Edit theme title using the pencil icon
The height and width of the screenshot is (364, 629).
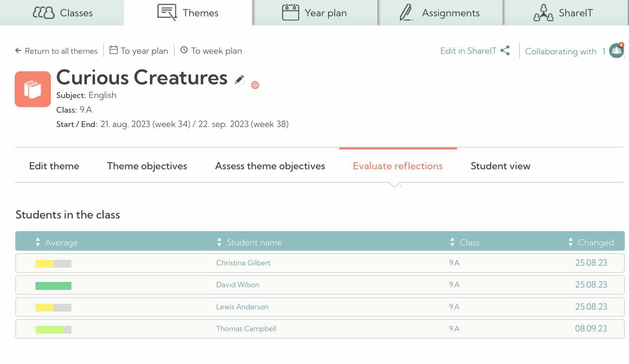pos(240,79)
